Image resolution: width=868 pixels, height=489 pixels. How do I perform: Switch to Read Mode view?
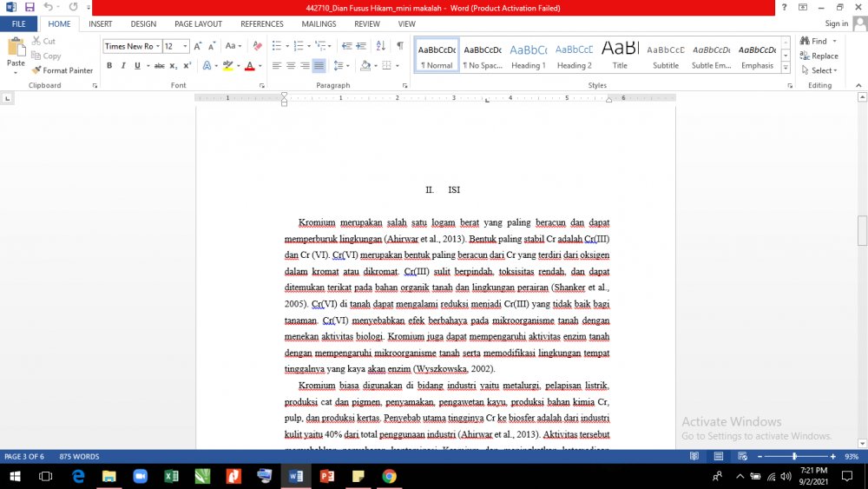tap(694, 456)
